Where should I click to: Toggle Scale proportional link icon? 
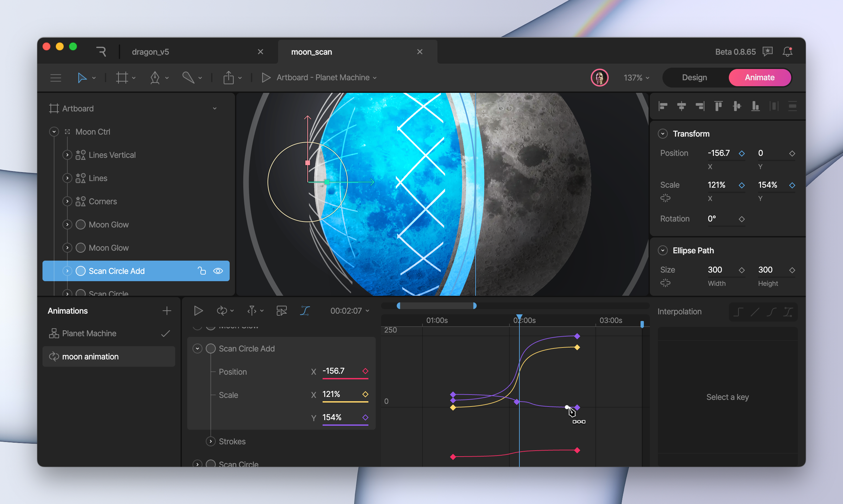tap(665, 198)
